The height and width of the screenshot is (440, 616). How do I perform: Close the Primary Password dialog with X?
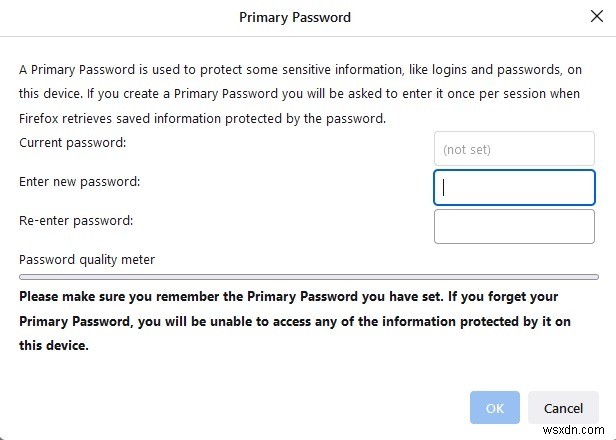pos(597,17)
